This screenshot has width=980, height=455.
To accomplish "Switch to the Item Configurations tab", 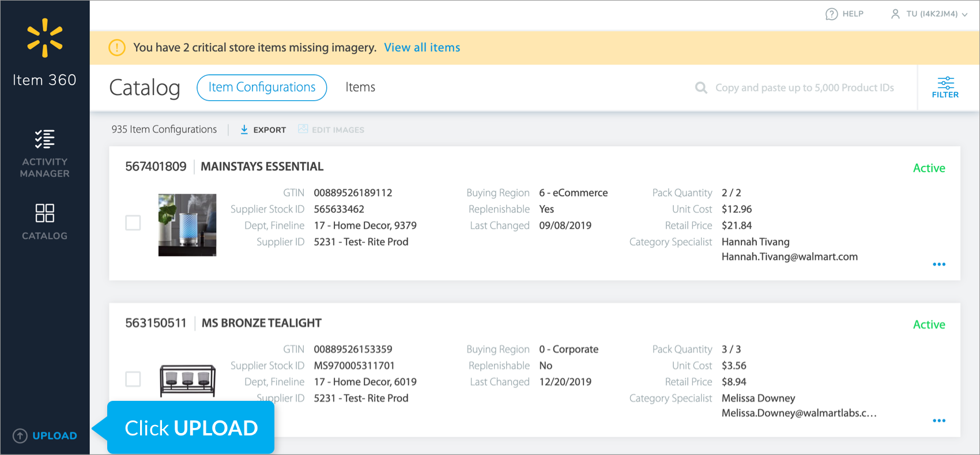I will [x=262, y=88].
